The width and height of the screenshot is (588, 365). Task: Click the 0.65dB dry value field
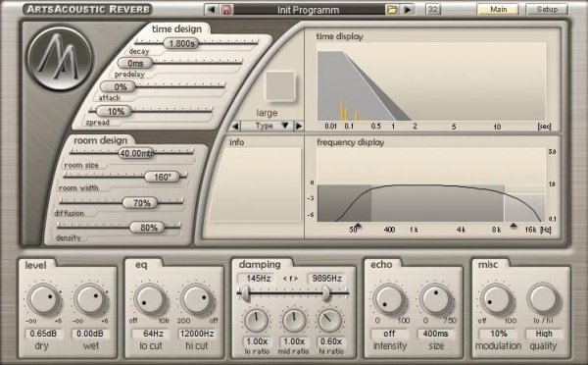(x=43, y=334)
